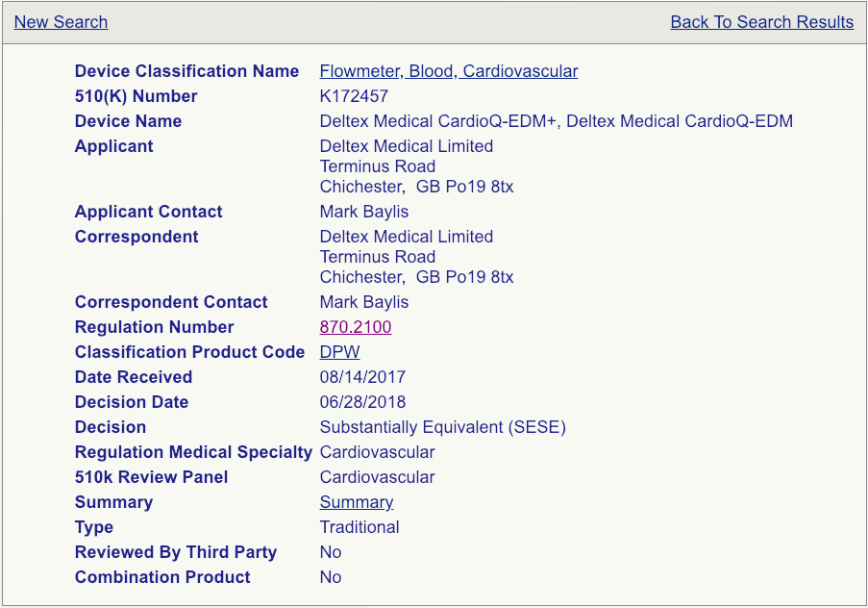Select the Date Received value 08/14/2017
The image size is (868, 608).
(362, 377)
